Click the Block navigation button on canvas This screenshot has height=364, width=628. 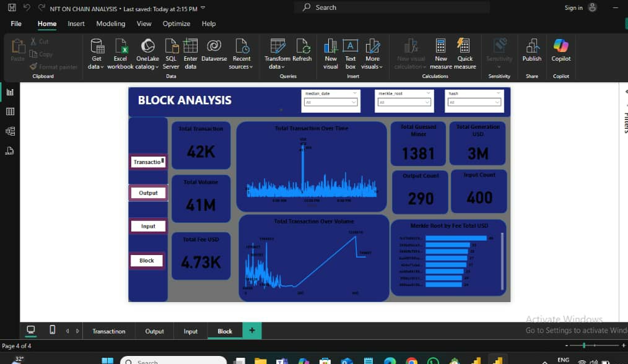click(147, 261)
